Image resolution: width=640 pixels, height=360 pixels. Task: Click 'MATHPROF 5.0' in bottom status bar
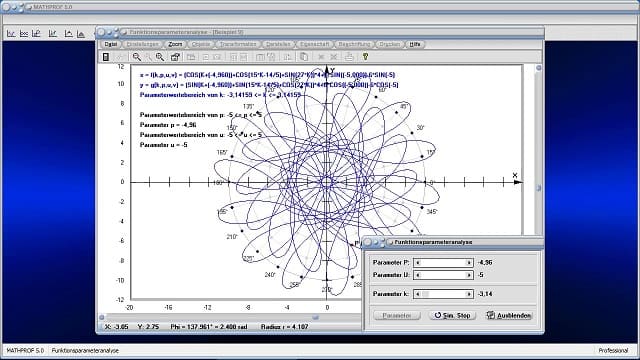(25, 351)
